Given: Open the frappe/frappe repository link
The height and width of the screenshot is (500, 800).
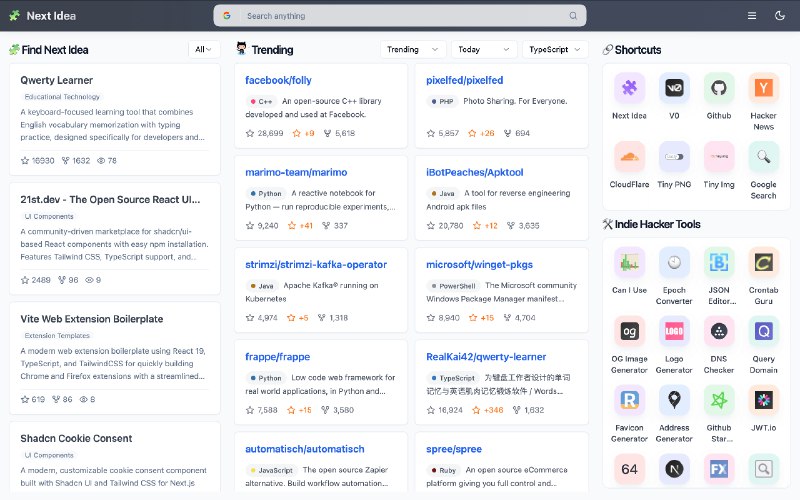Looking at the screenshot, I should tap(278, 357).
